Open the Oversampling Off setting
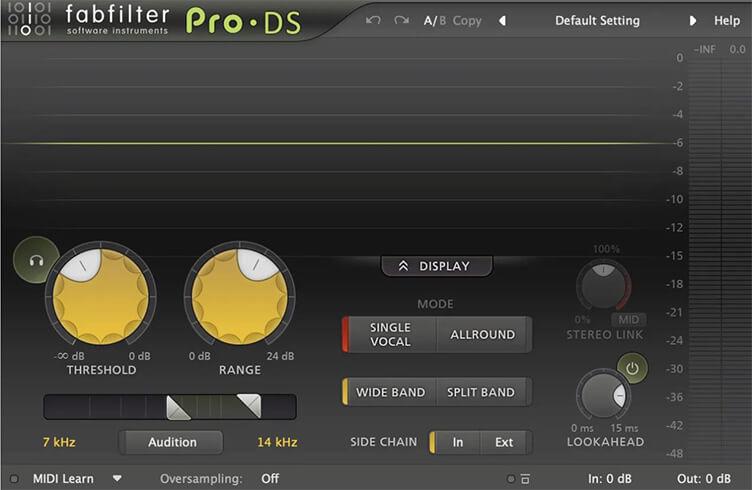This screenshot has height=490, width=752. point(270,478)
